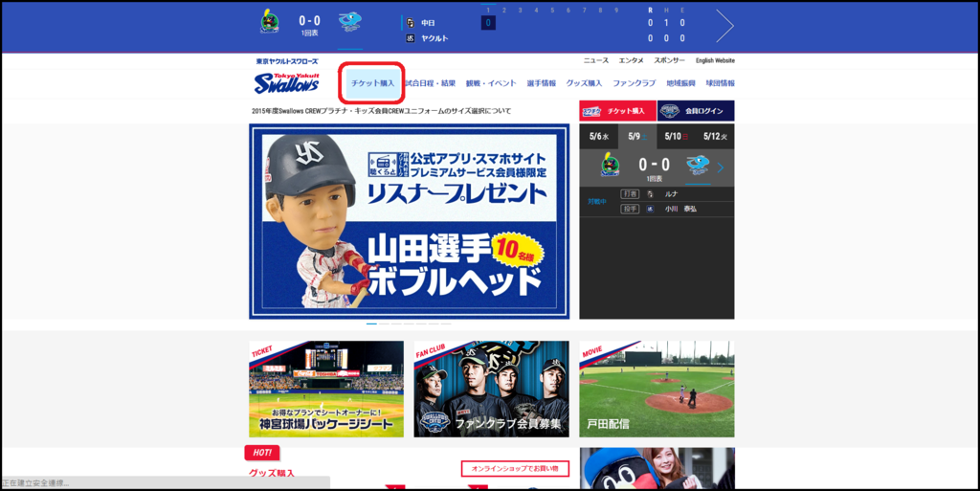Open the ファンクラブ menu
This screenshot has height=491, width=980.
634,83
